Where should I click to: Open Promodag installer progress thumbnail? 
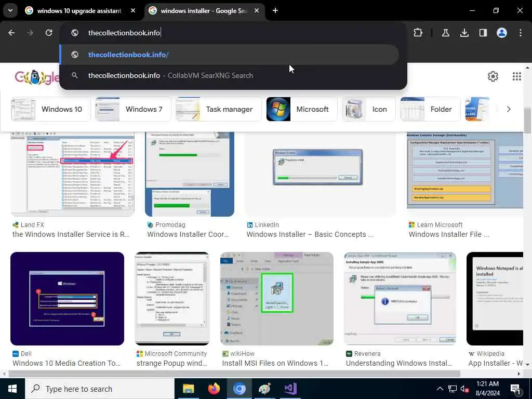(x=190, y=174)
